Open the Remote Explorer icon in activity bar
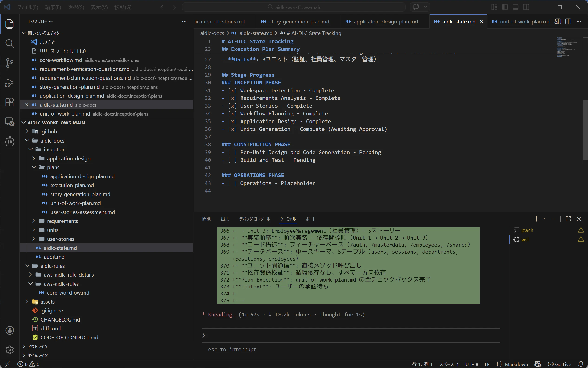This screenshot has width=588, height=368. (x=10, y=122)
